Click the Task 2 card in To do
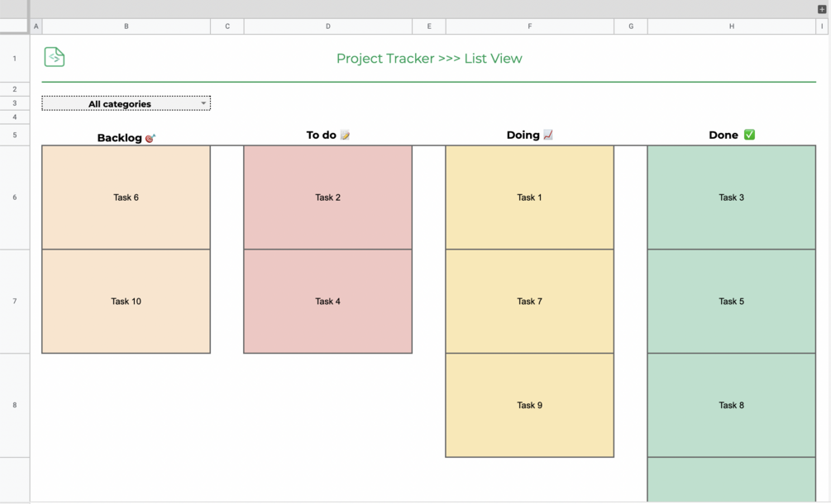 click(x=327, y=197)
